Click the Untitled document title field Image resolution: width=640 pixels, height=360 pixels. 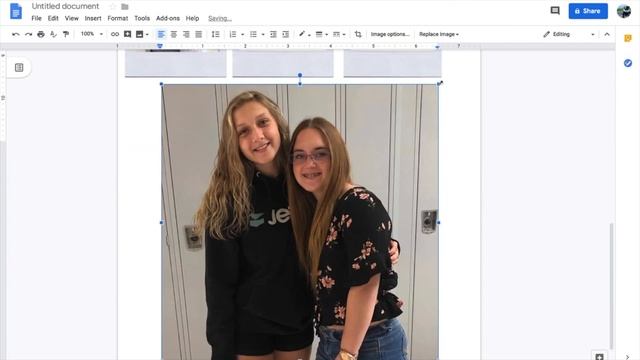pyautogui.click(x=65, y=6)
